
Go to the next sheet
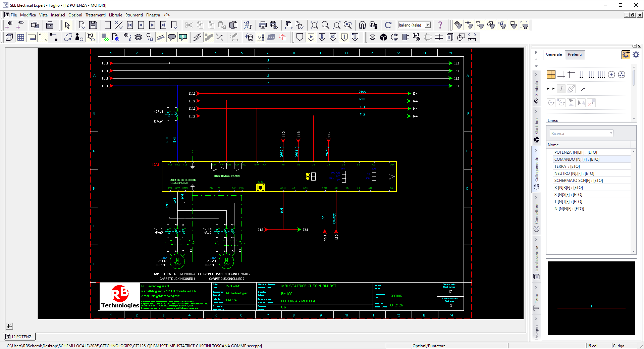click(x=152, y=25)
